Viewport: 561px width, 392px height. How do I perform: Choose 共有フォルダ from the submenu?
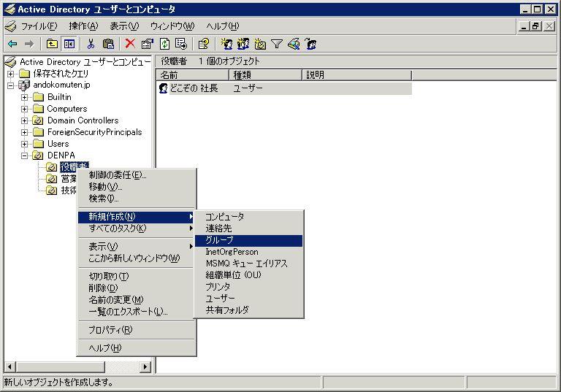coord(248,310)
